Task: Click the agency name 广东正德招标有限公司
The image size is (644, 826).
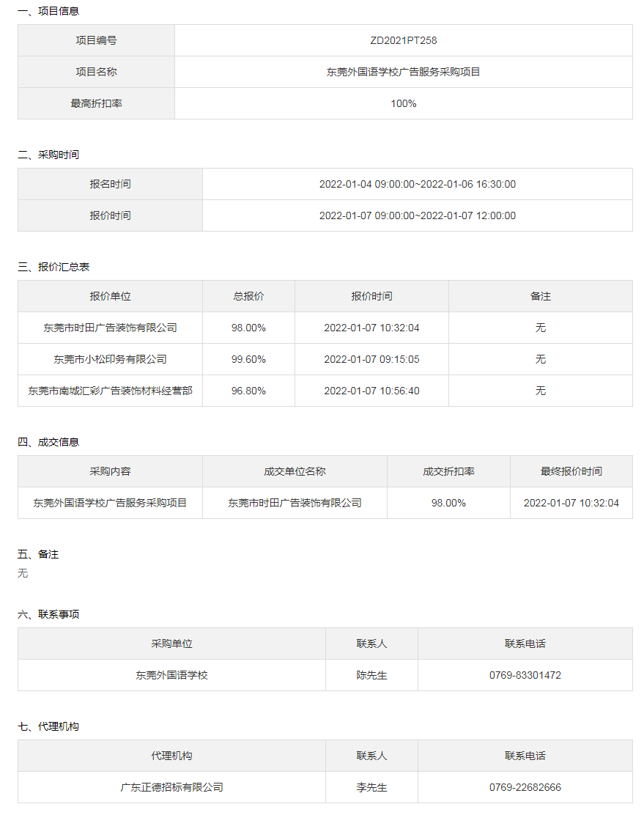Action: point(171,788)
